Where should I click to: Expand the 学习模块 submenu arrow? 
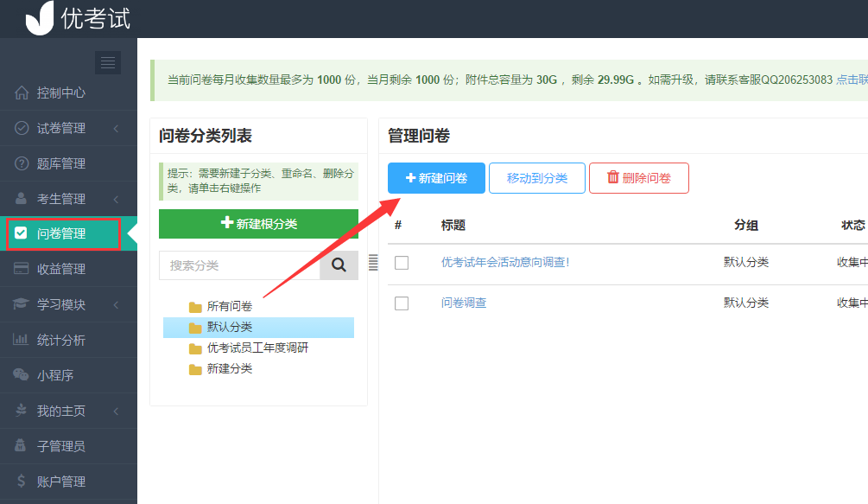click(116, 304)
